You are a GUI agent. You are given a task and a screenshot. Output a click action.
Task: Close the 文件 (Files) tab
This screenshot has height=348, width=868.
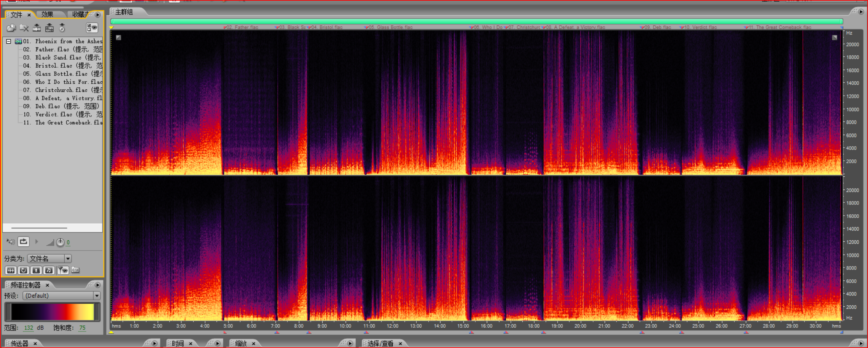pos(29,15)
